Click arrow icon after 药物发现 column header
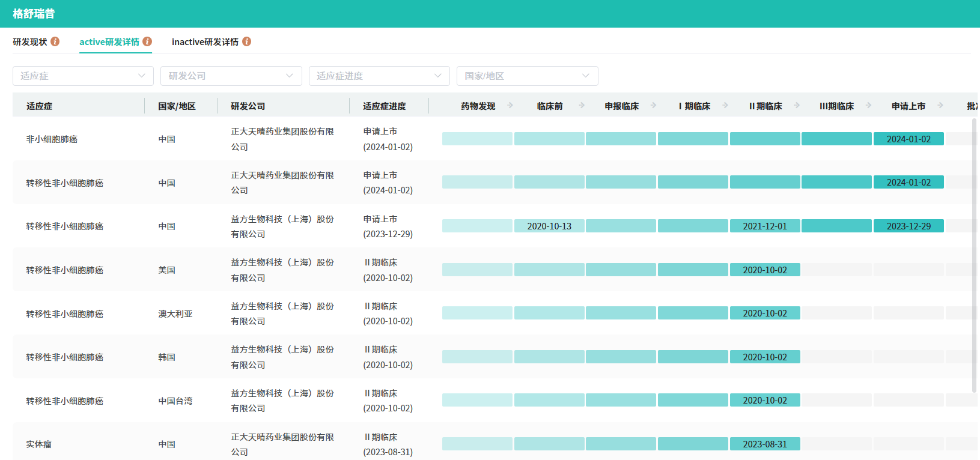The height and width of the screenshot is (460, 980). [510, 106]
